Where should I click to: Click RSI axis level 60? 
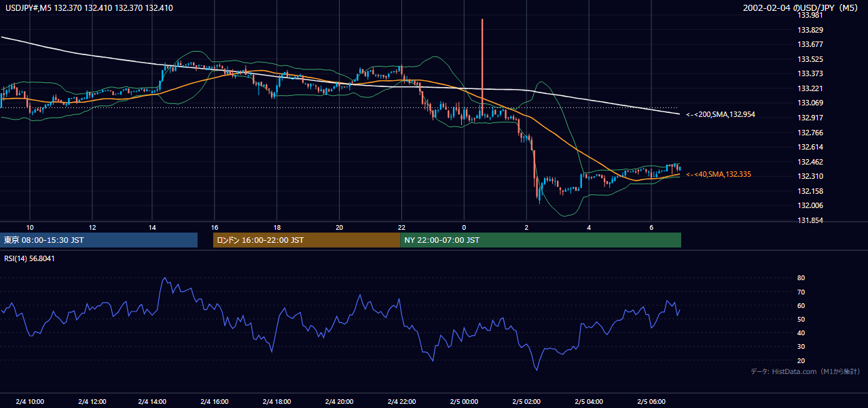pos(801,305)
